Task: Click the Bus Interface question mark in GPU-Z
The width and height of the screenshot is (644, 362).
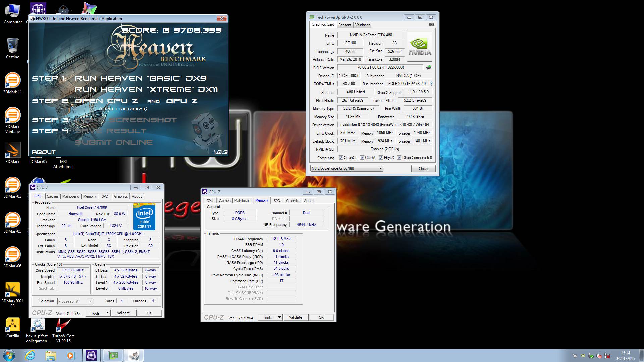Action: [431, 84]
